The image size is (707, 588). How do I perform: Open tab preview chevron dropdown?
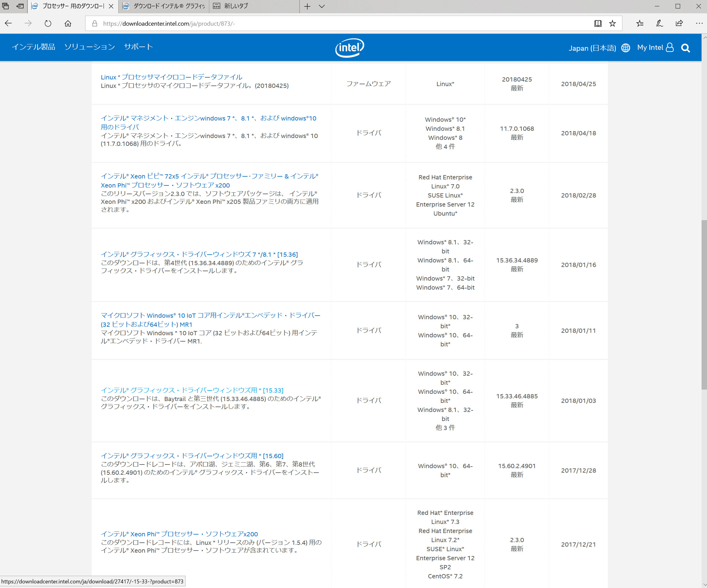322,6
